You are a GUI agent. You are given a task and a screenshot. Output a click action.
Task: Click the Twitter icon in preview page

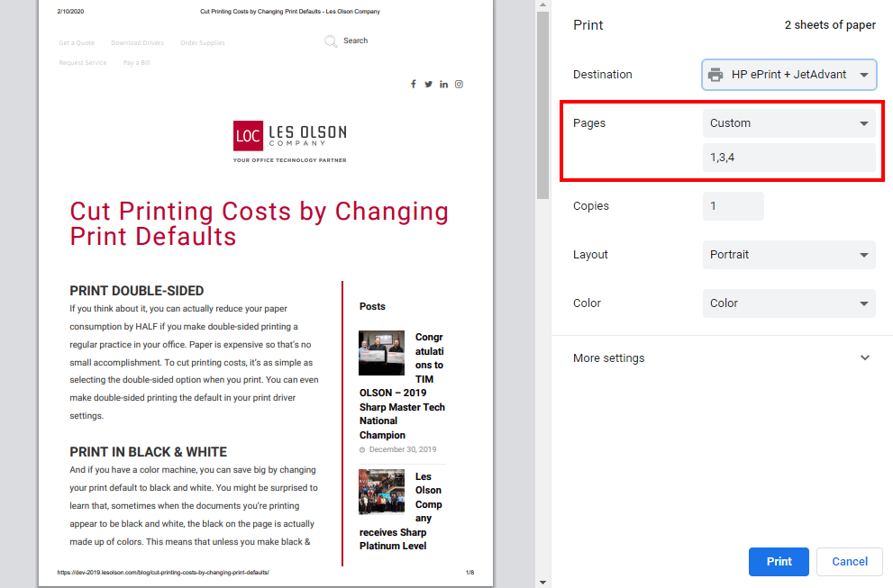tap(428, 85)
